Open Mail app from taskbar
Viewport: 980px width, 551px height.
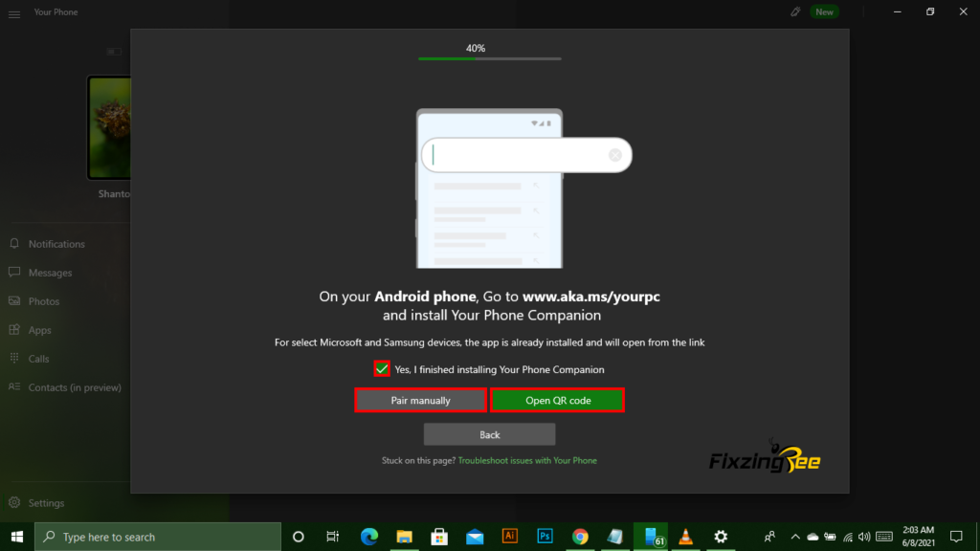click(x=475, y=537)
